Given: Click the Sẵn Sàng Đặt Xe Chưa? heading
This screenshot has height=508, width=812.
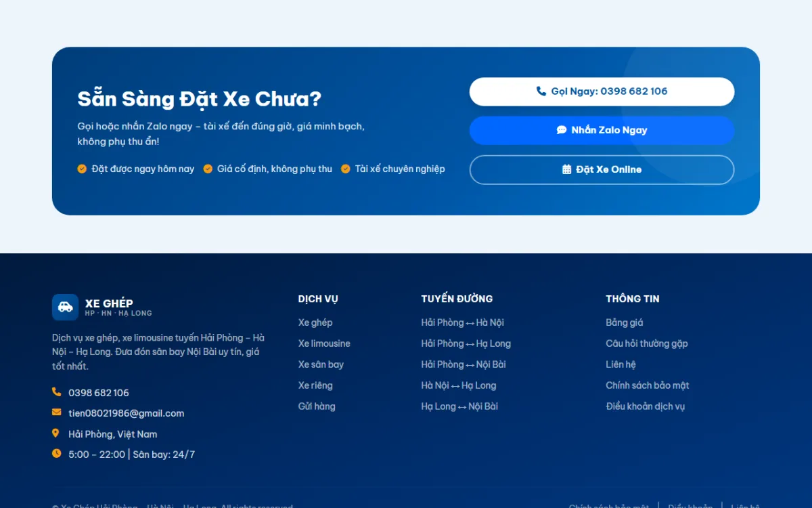Looking at the screenshot, I should pyautogui.click(x=200, y=99).
